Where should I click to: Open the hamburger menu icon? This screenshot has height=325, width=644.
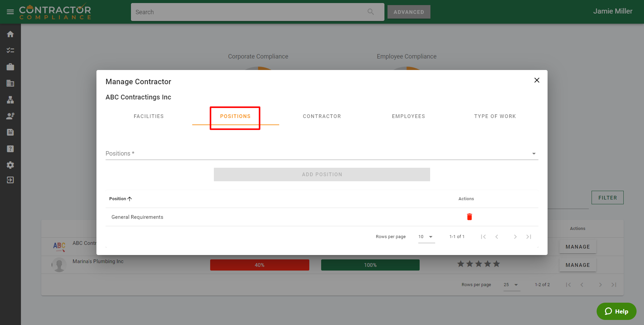10,12
